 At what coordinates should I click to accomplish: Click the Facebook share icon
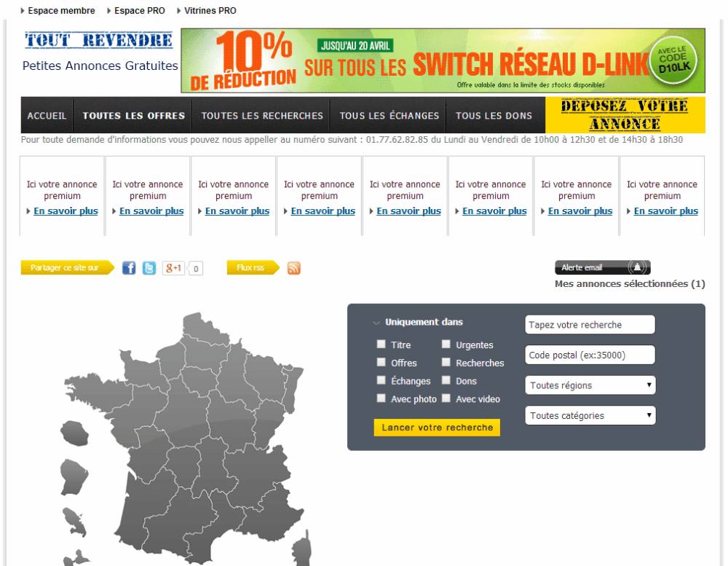(129, 268)
